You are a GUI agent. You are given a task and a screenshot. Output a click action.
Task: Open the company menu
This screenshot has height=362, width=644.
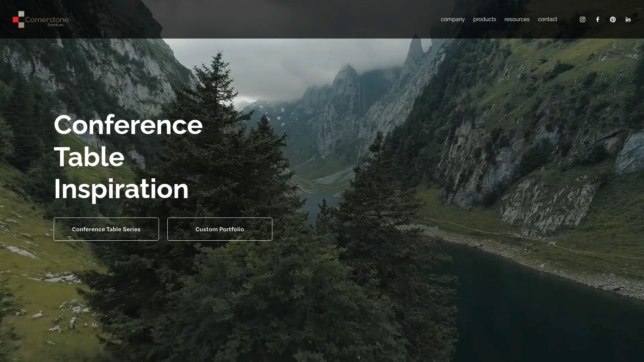point(452,19)
